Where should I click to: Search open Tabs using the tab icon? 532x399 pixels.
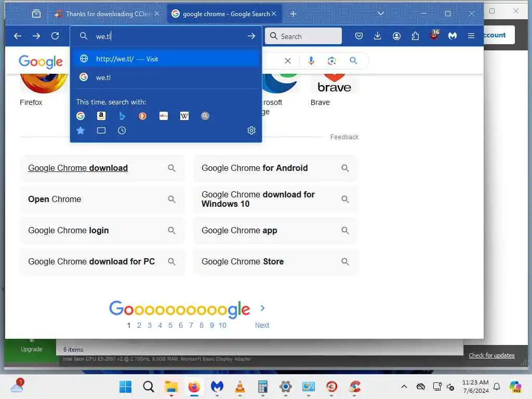[101, 130]
